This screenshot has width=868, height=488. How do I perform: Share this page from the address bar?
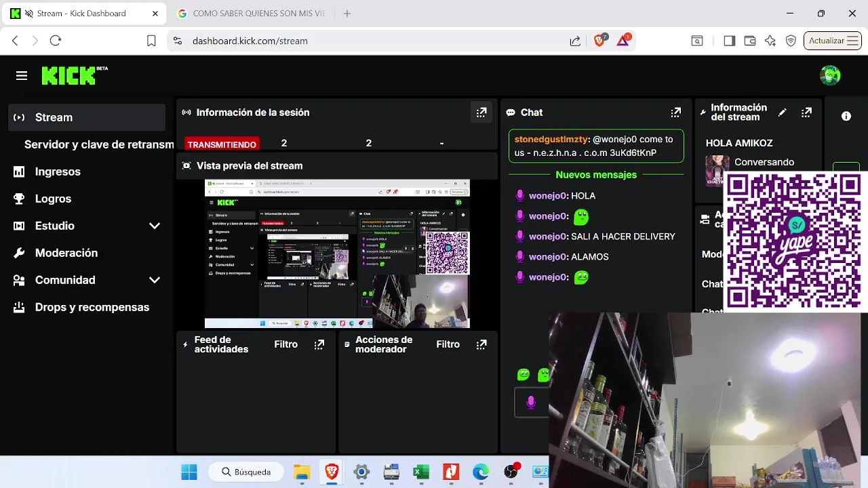point(575,41)
